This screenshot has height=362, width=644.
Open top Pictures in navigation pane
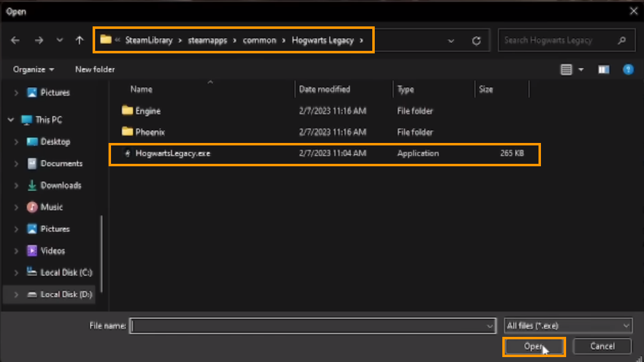[x=55, y=93]
